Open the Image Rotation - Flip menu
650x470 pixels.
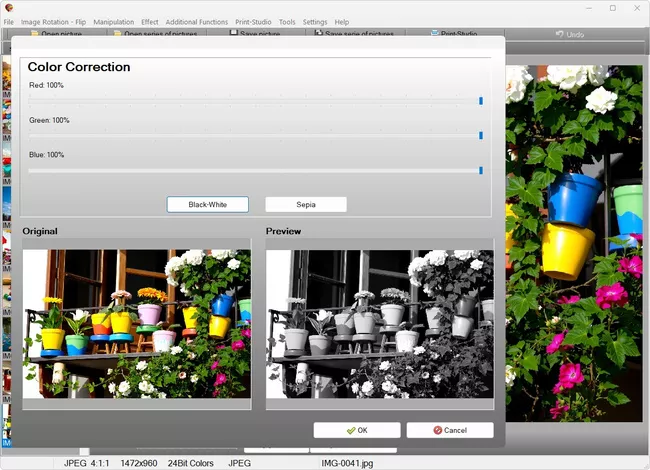point(53,22)
